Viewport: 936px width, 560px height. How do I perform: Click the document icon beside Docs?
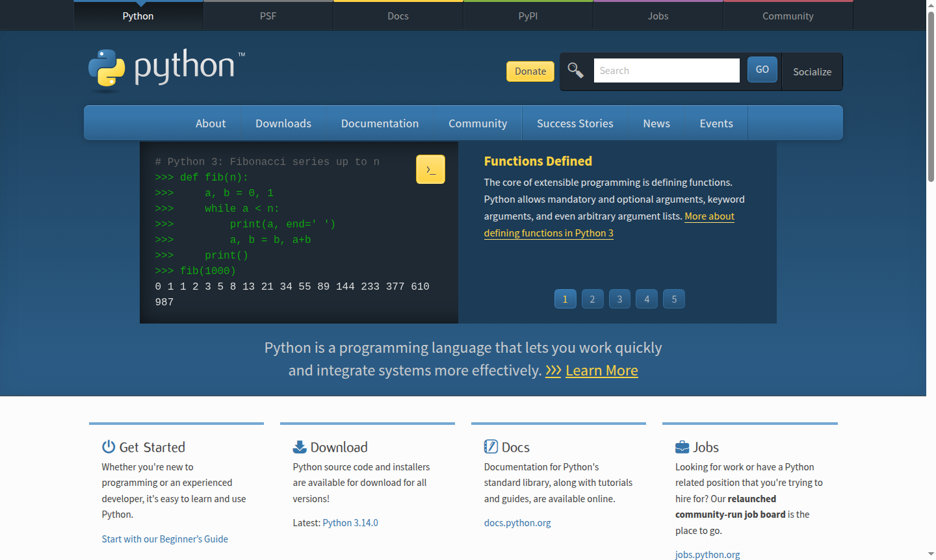coord(490,446)
